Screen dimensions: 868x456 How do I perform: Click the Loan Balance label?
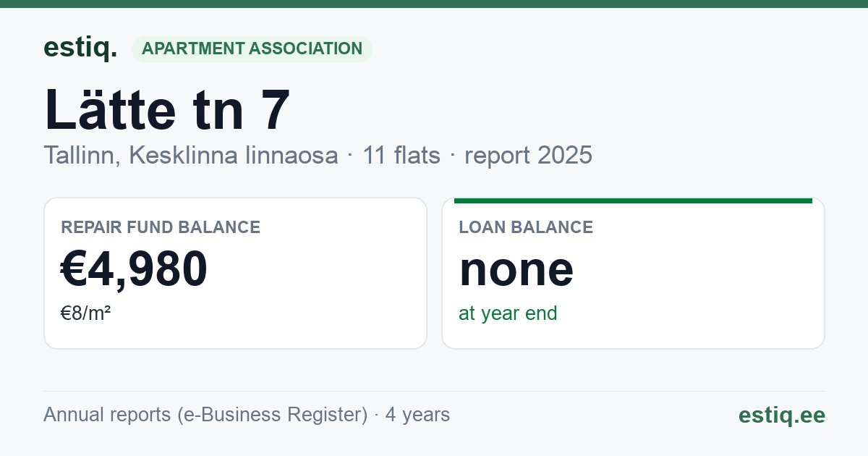coord(526,227)
